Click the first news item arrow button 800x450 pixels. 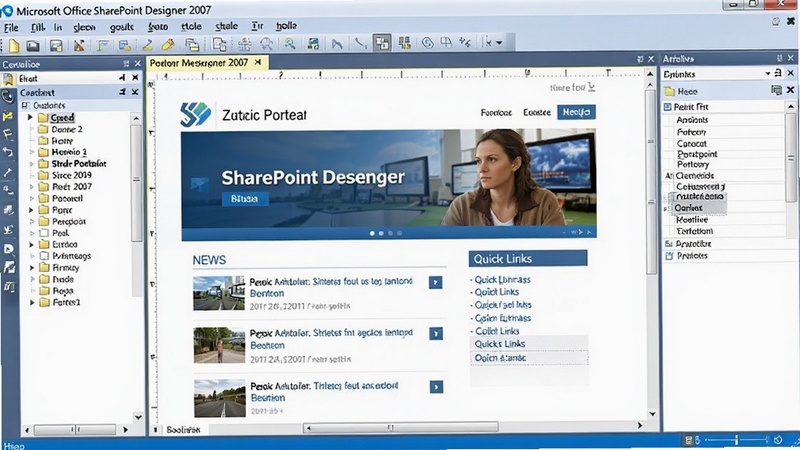click(x=435, y=282)
